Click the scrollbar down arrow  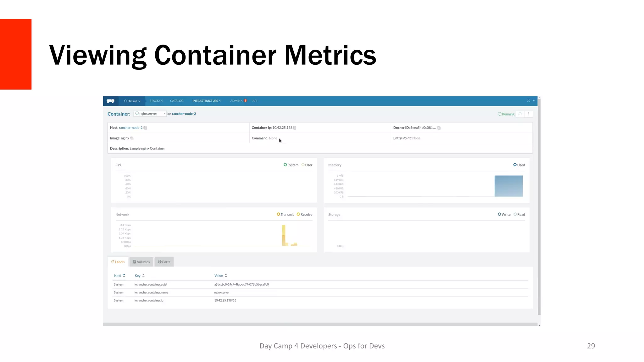(x=539, y=325)
